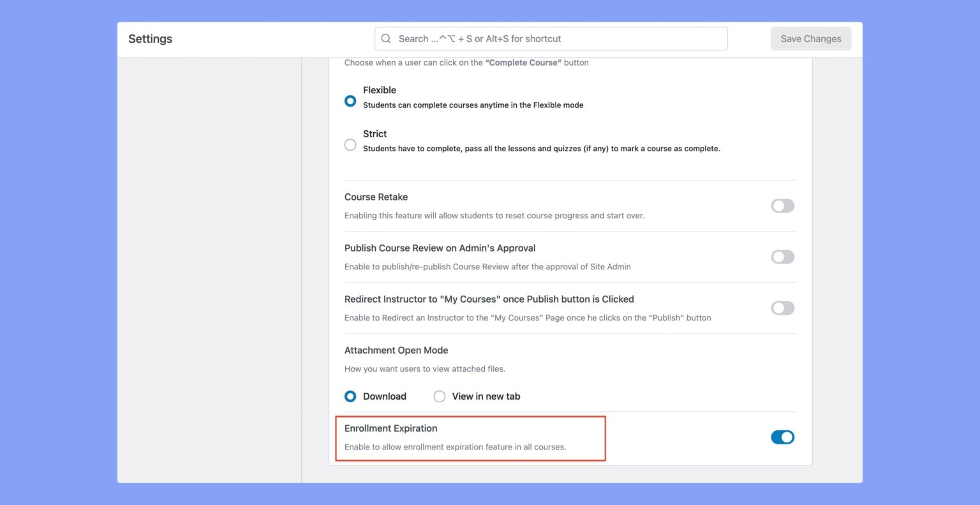
Task: Click the search magnifier icon
Action: (386, 38)
